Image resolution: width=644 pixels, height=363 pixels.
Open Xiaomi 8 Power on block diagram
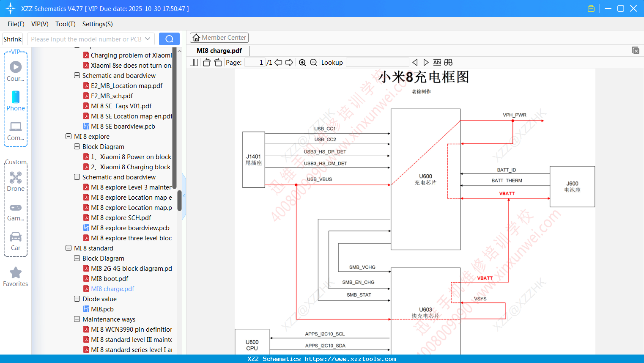[x=127, y=157]
